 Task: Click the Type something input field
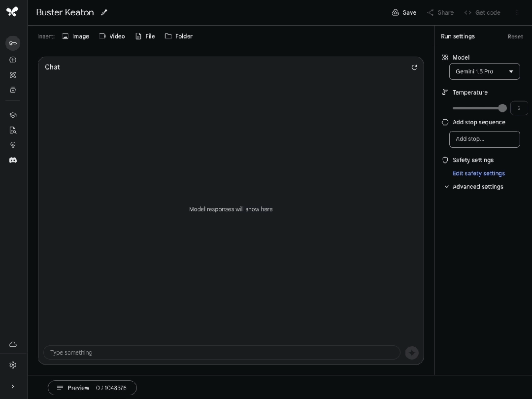(222, 353)
